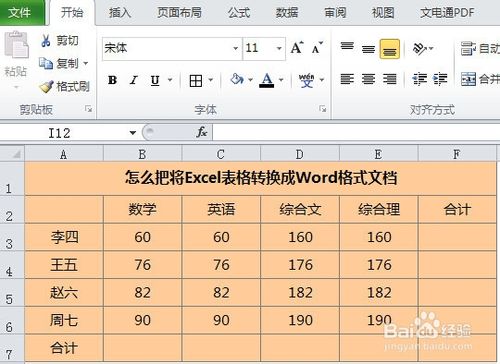
Task: Select row 3 header
Action: (x=12, y=237)
